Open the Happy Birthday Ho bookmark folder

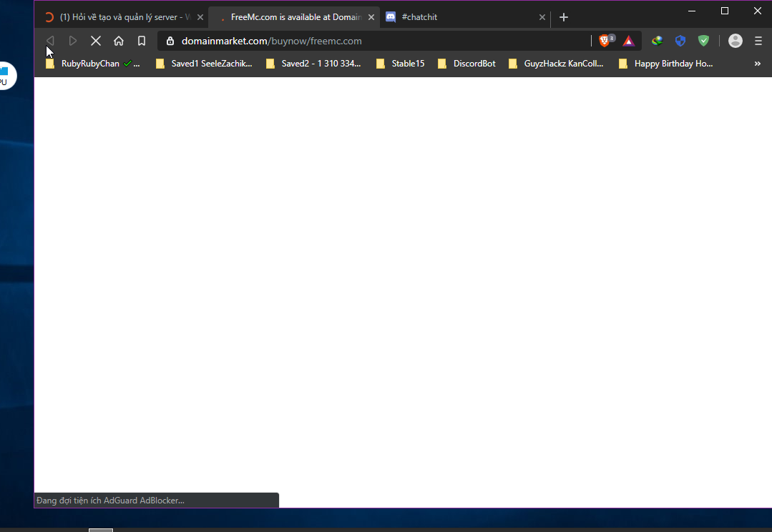(666, 64)
